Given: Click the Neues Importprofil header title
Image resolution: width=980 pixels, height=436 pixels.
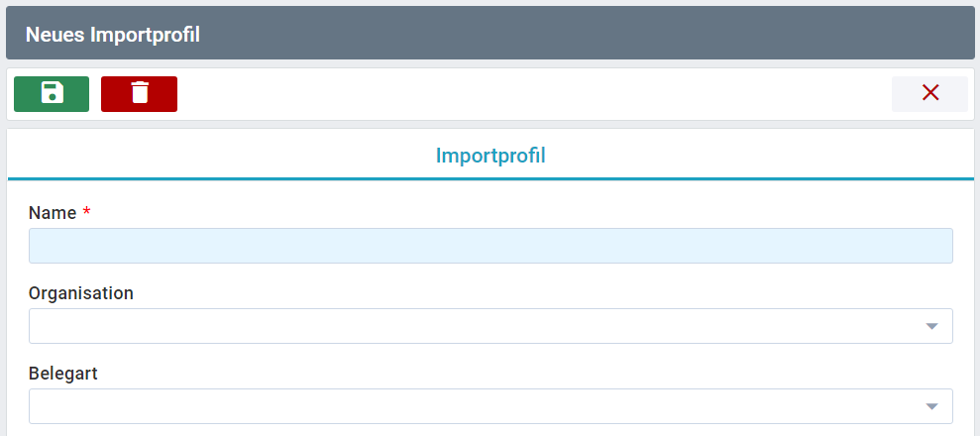Looking at the screenshot, I should 113,35.
